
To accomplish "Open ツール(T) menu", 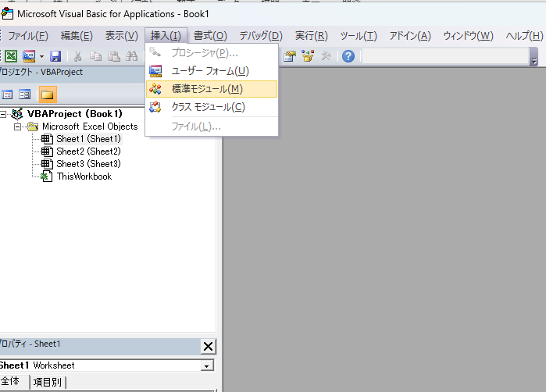I will click(x=359, y=35).
